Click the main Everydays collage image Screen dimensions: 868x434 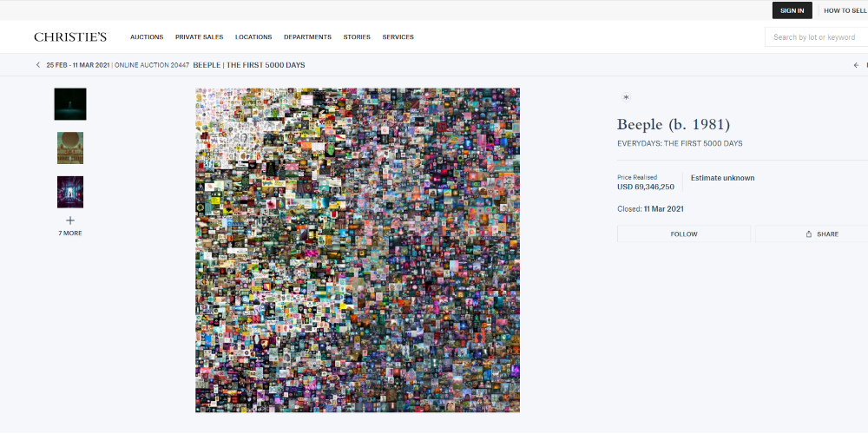tap(358, 250)
